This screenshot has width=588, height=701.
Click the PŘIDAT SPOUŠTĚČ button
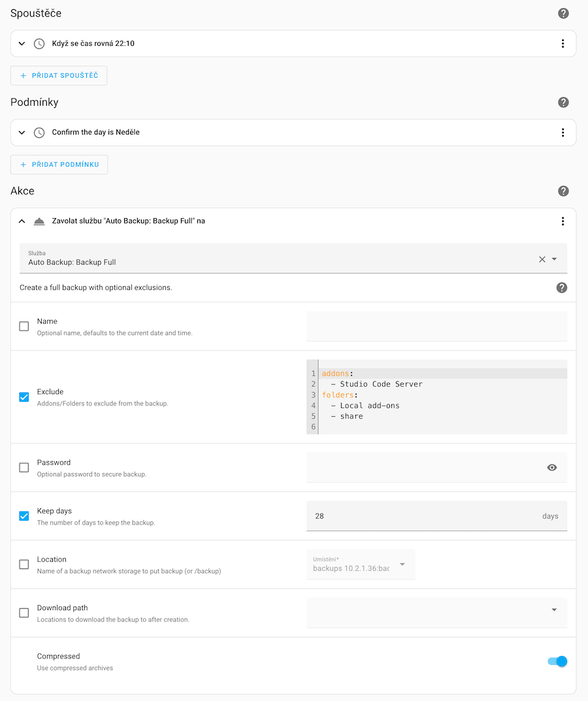[59, 75]
